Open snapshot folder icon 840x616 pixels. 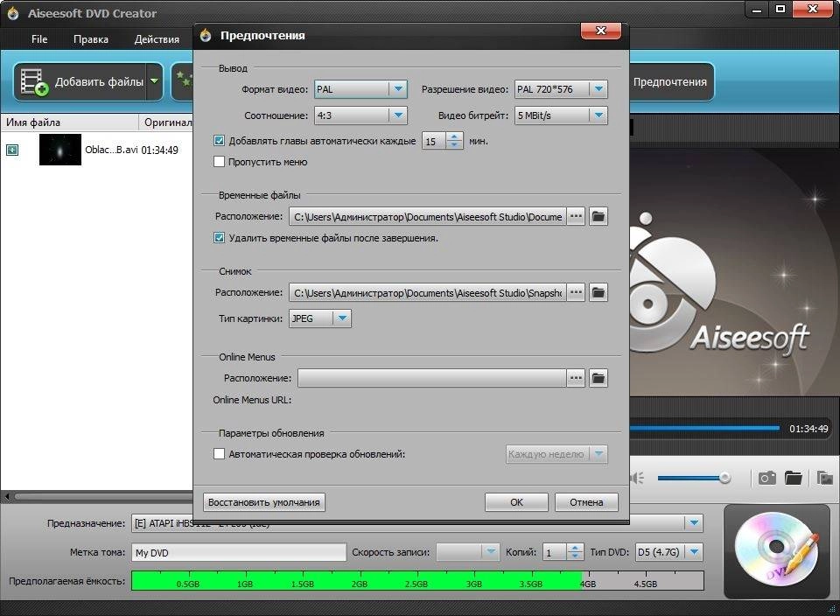598,292
